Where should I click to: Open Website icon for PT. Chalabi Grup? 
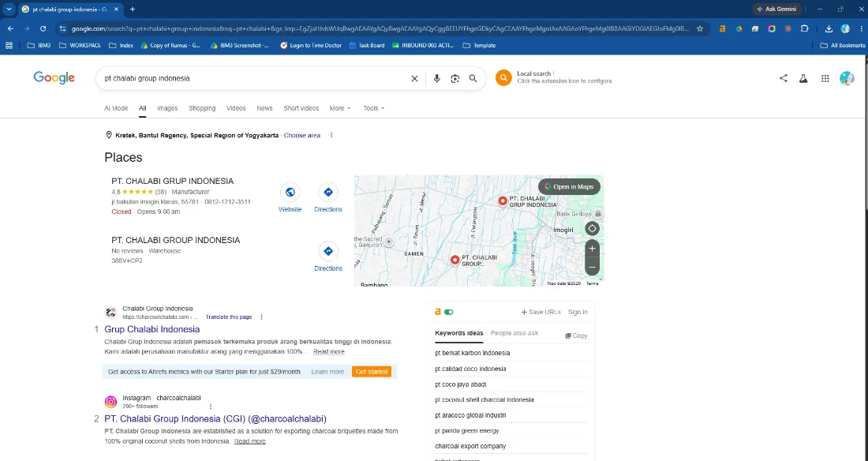click(290, 193)
